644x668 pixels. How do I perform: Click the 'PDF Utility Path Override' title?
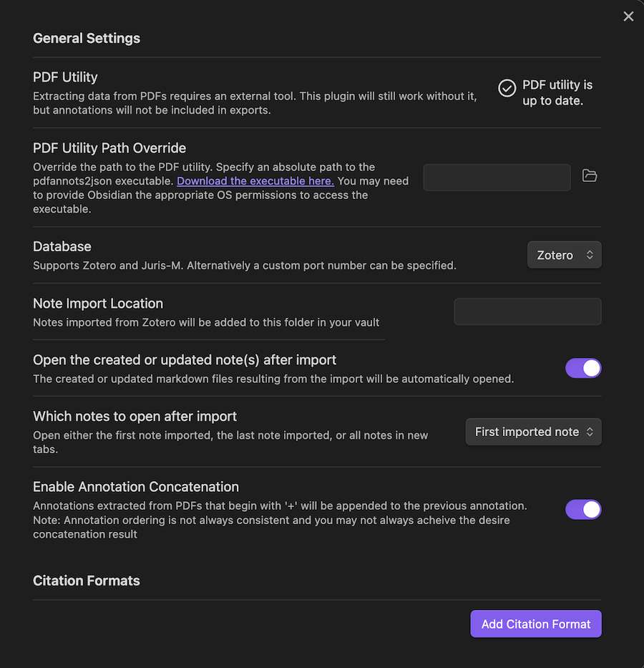point(109,148)
